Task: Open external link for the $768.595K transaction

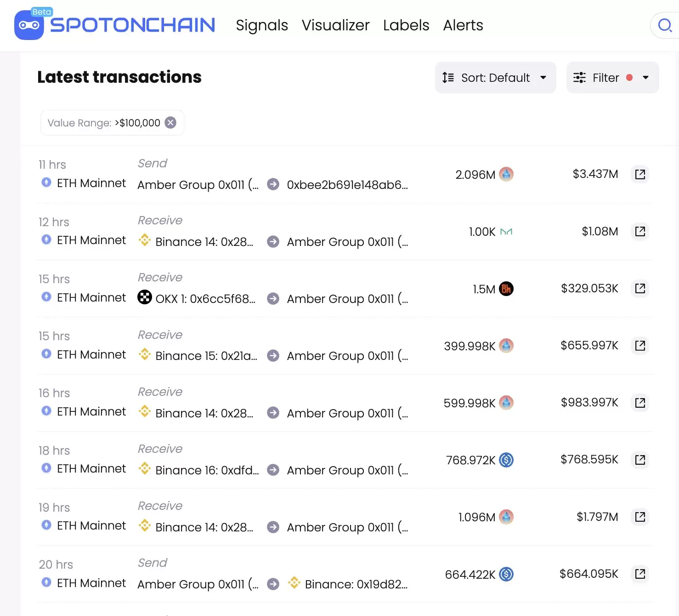Action: (640, 460)
